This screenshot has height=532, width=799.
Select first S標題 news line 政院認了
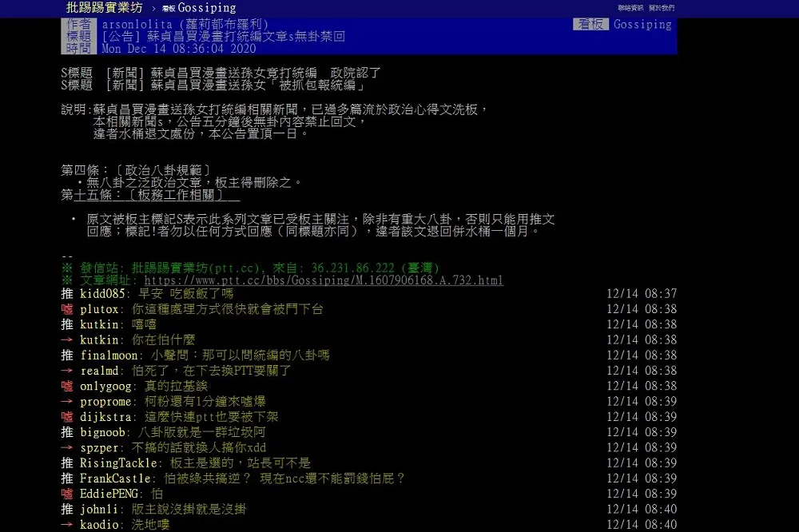[221, 73]
